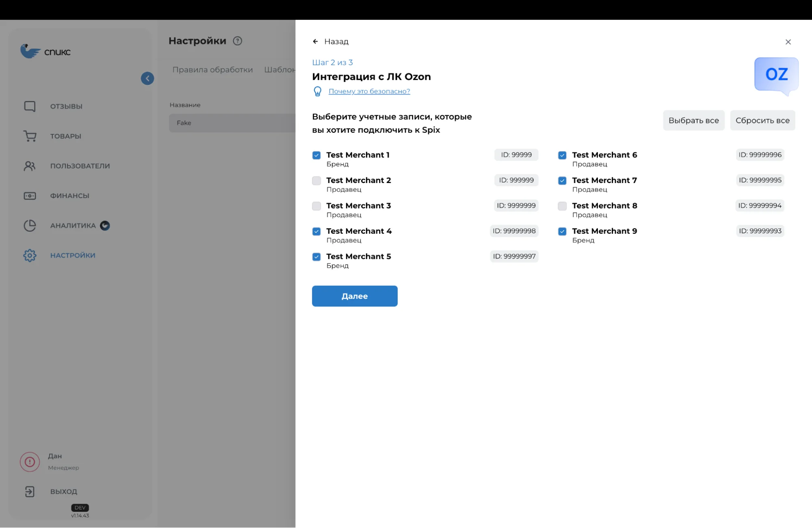
Task: Uncheck Test Merchant 1
Action: (x=316, y=155)
